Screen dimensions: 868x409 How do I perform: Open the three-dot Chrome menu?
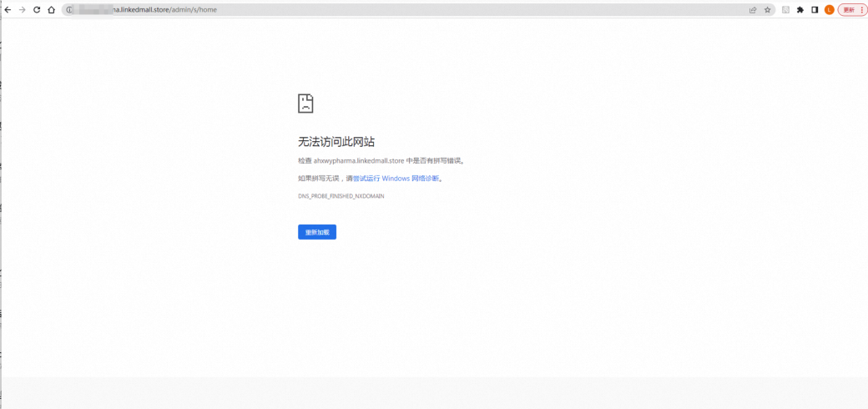click(x=862, y=10)
